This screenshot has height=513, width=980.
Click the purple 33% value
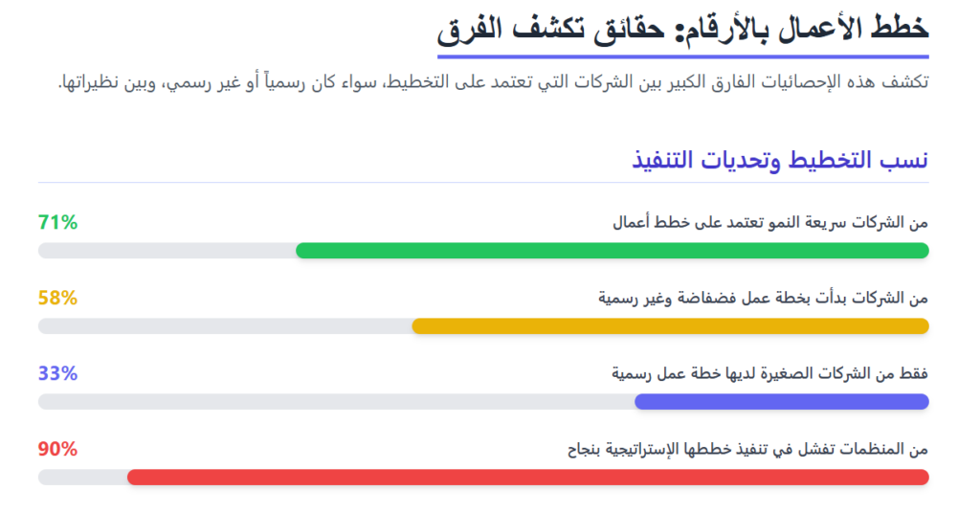57,373
